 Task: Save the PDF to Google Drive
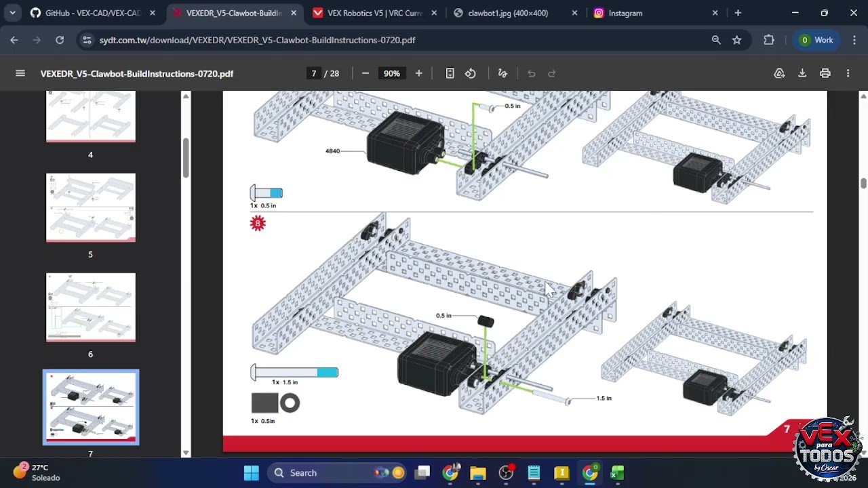click(x=780, y=73)
